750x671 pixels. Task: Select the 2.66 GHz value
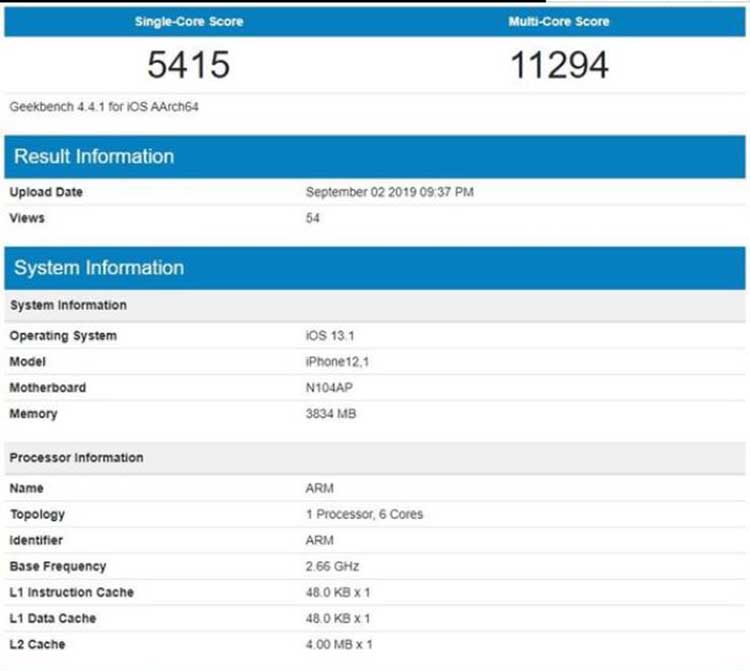coord(332,566)
